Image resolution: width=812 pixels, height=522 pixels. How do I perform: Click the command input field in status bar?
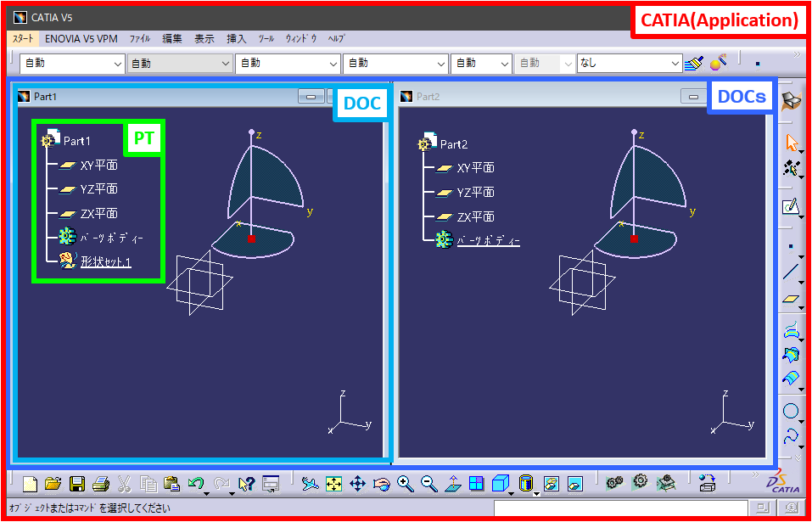tap(620, 508)
